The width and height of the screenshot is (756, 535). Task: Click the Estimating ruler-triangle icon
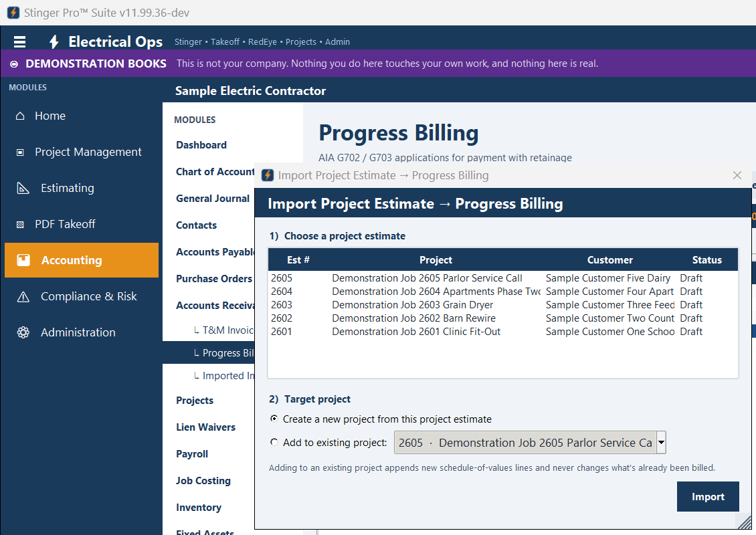click(23, 188)
